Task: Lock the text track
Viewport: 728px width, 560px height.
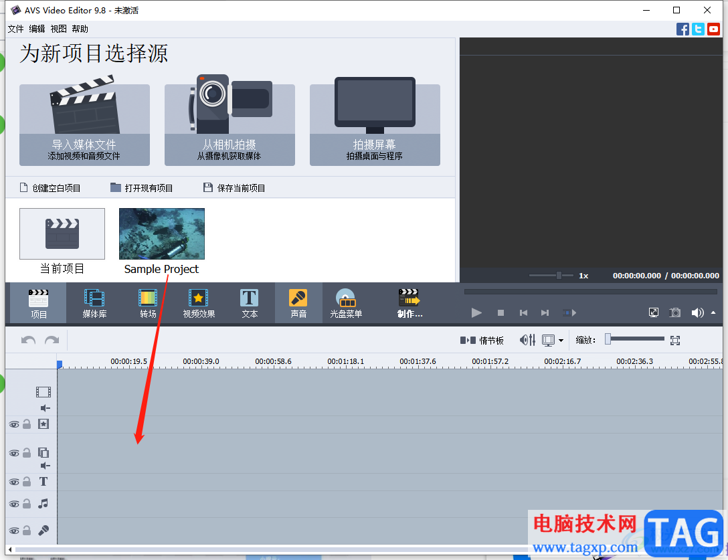Action: click(27, 482)
